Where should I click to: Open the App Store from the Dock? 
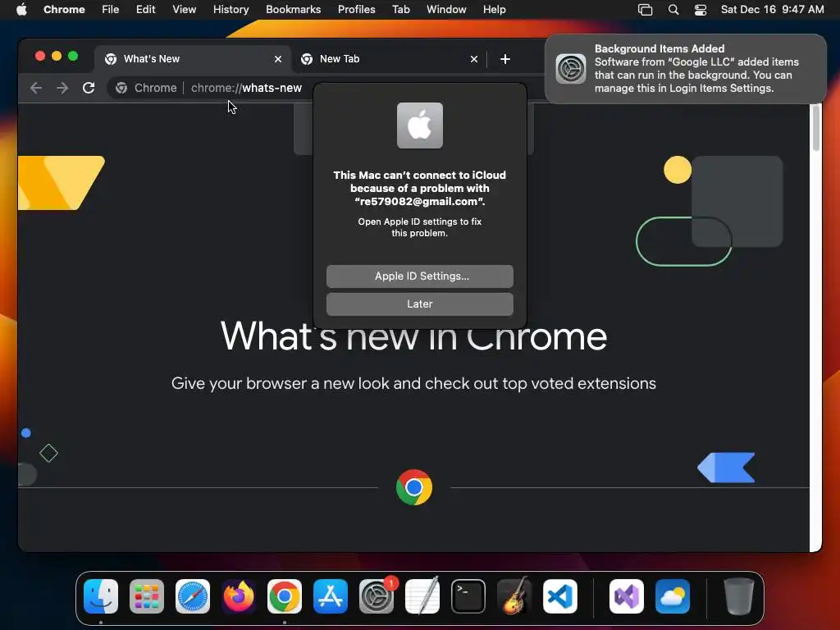click(331, 596)
